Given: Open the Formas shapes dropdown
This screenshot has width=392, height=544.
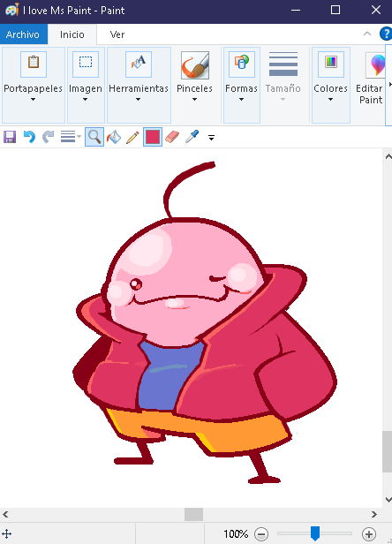Looking at the screenshot, I should [x=241, y=85].
